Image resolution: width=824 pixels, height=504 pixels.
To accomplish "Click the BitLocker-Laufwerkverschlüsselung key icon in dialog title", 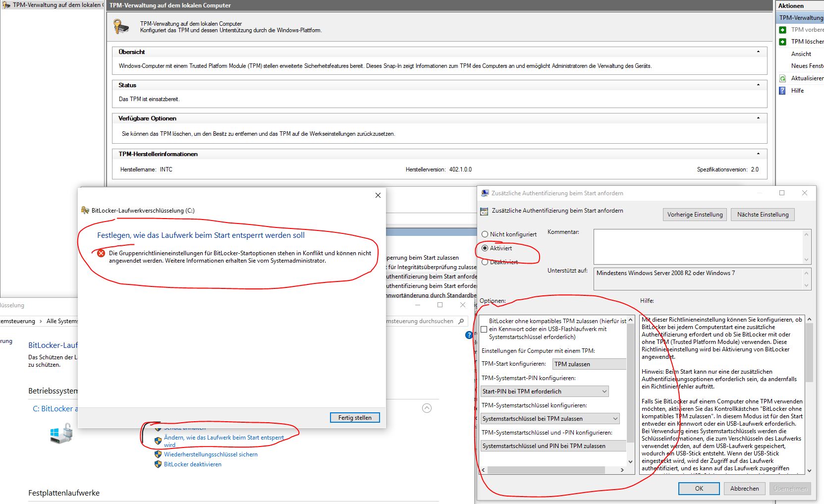I will click(x=85, y=211).
